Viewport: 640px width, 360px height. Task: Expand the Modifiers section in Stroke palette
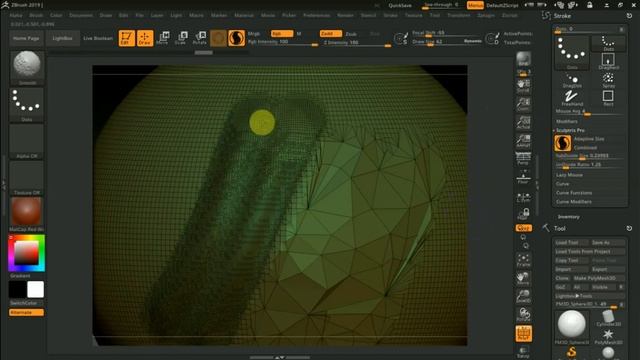567,121
